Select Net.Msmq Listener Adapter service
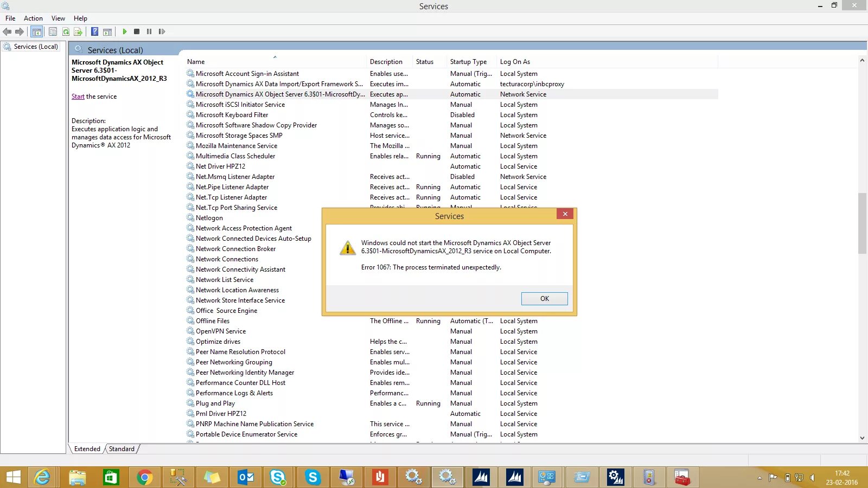Screen dimensions: 868x488 click(x=235, y=177)
